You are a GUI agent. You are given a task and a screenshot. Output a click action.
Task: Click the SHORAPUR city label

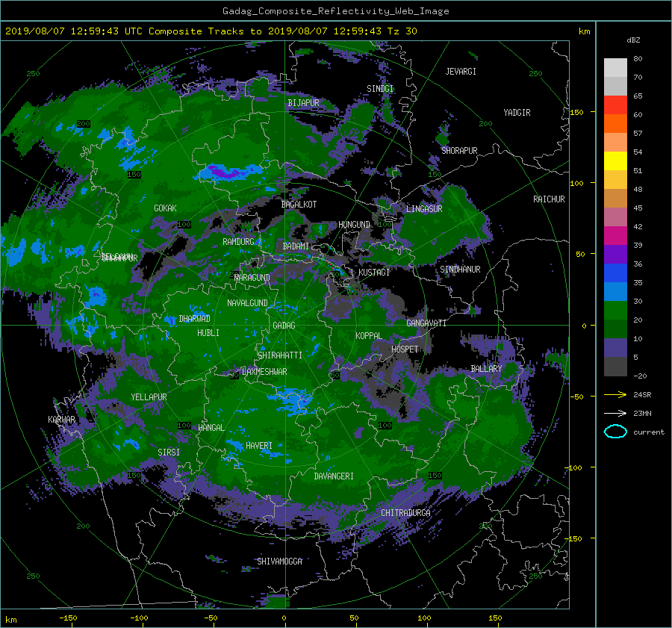[459, 151]
